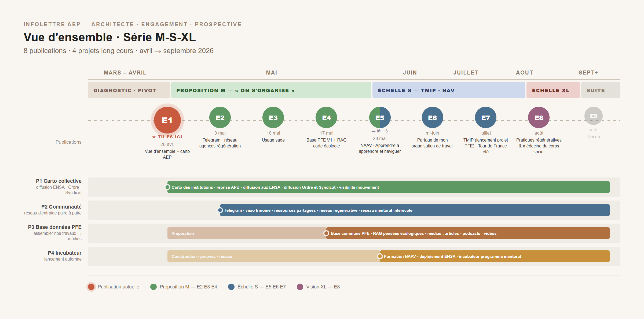644x319 pixels.
Task: Click the Publication actuelle red legend swatch
Action: click(91, 287)
